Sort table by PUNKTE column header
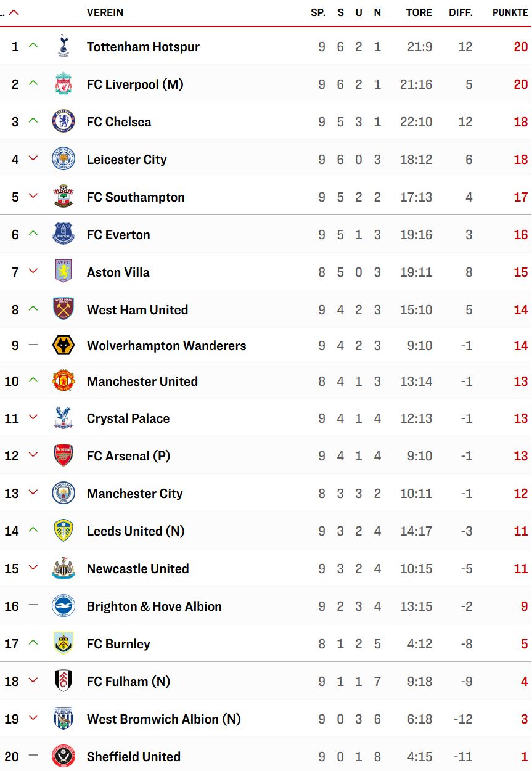 click(510, 12)
